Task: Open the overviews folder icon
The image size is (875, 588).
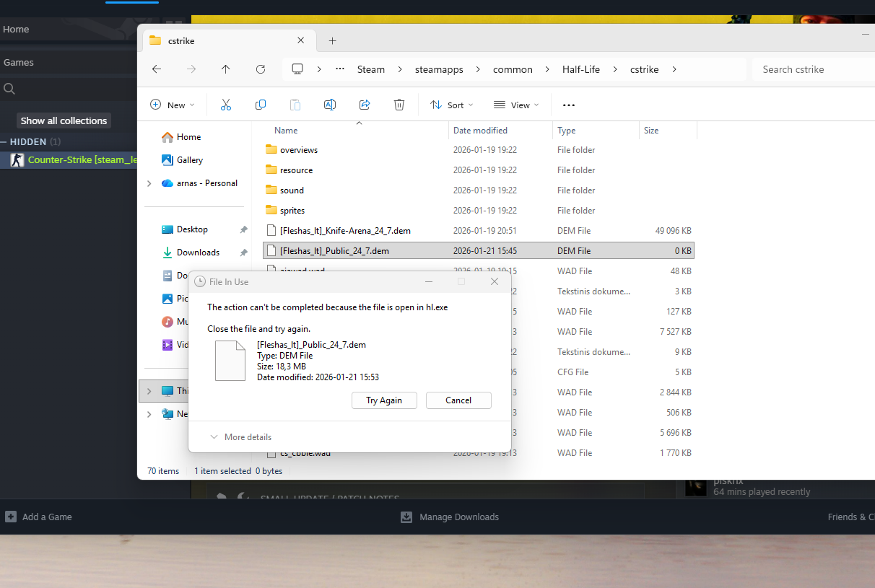Action: point(271,150)
